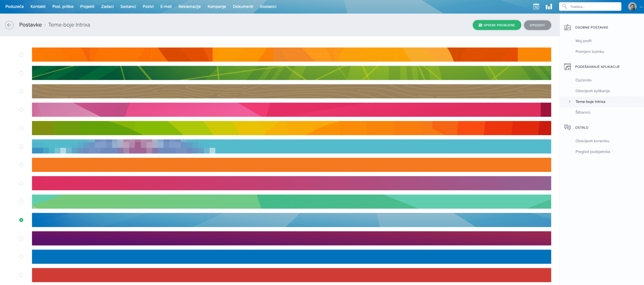This screenshot has width=644, height=285.
Task: Click the Opozovi button
Action: pyautogui.click(x=537, y=25)
